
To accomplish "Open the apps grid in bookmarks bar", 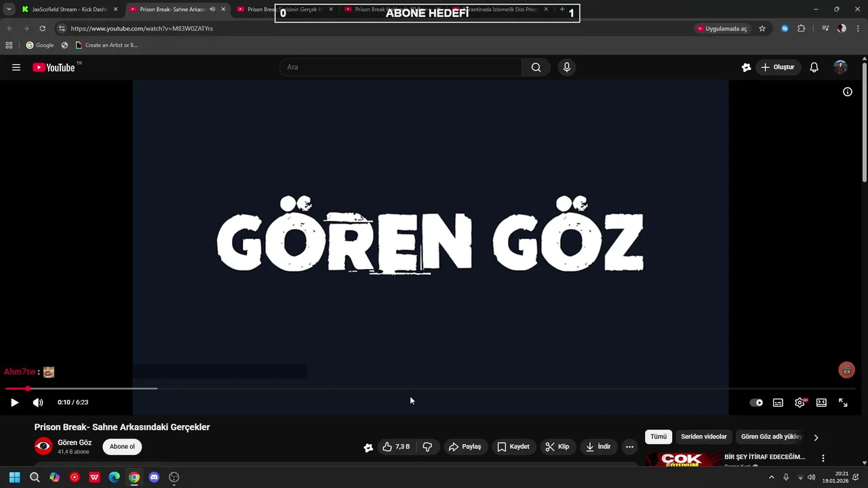I will pyautogui.click(x=9, y=45).
